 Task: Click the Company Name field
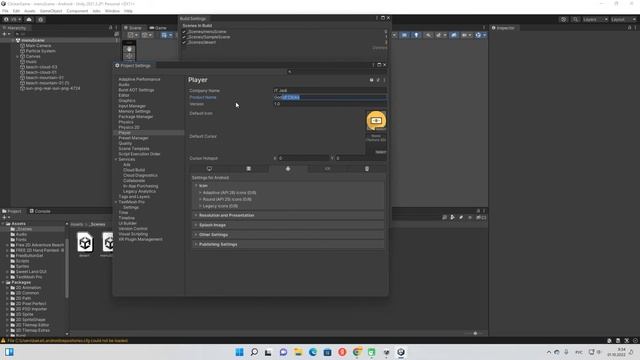click(x=330, y=91)
